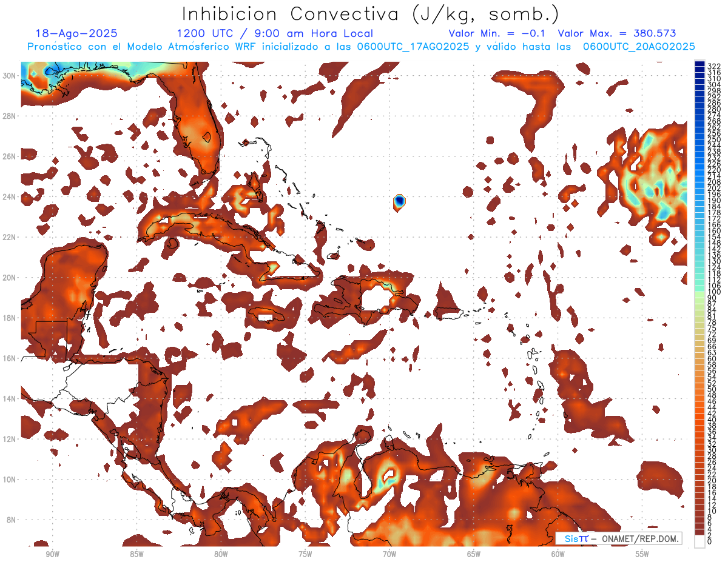
Task: Click the '322' colorbar value label
Action: [x=714, y=65]
